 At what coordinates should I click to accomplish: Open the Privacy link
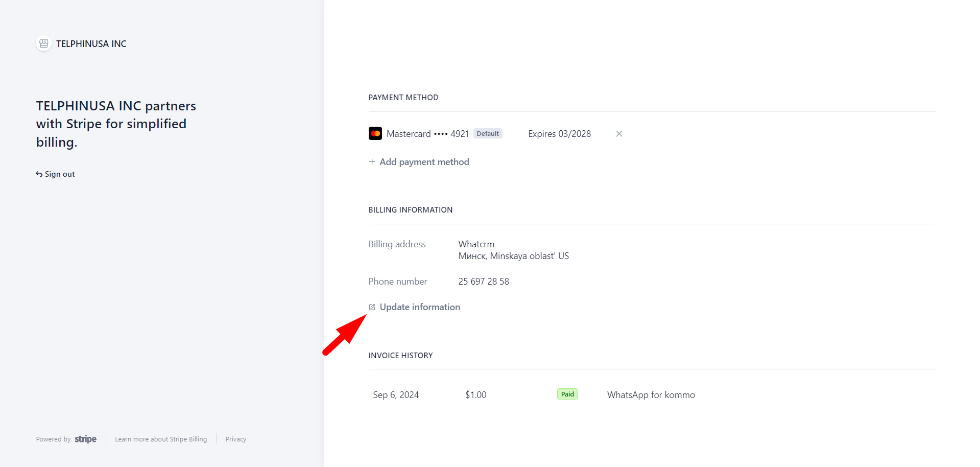pos(236,439)
